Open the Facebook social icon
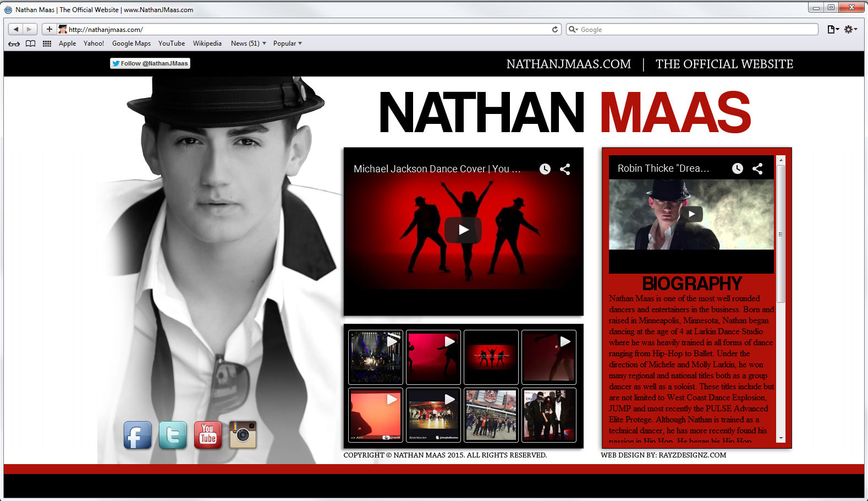This screenshot has height=501, width=868. (137, 435)
